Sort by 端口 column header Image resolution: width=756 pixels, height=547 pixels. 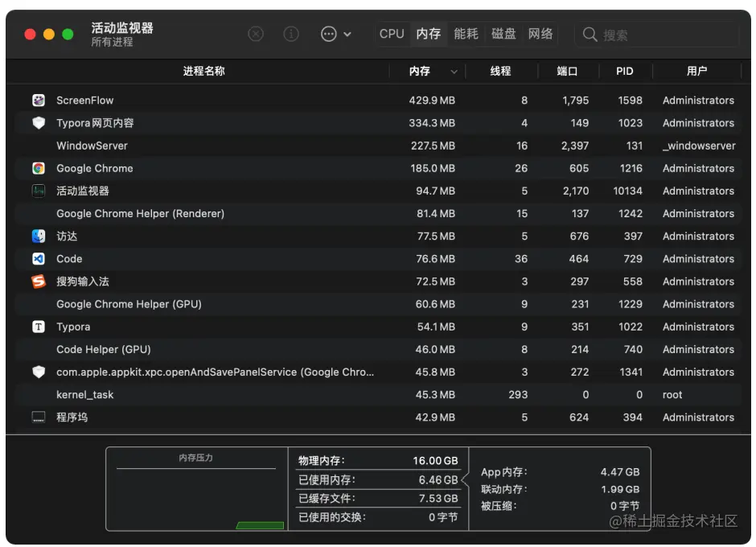tap(567, 72)
